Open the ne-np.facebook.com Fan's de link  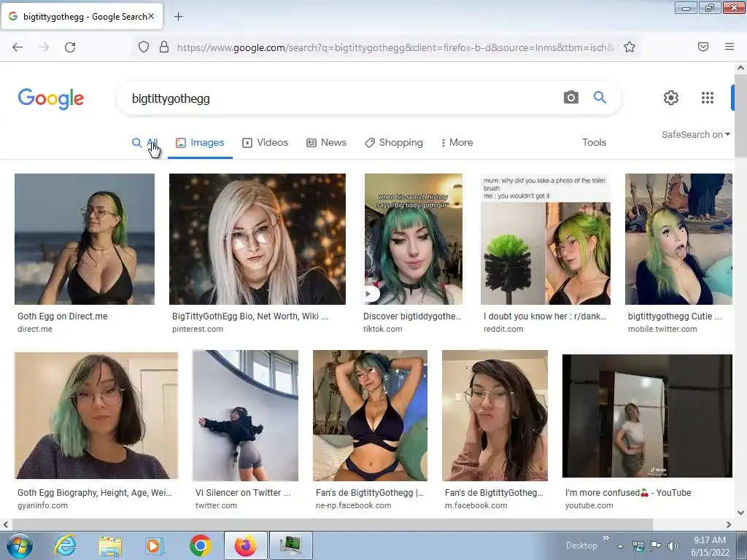pyautogui.click(x=370, y=493)
